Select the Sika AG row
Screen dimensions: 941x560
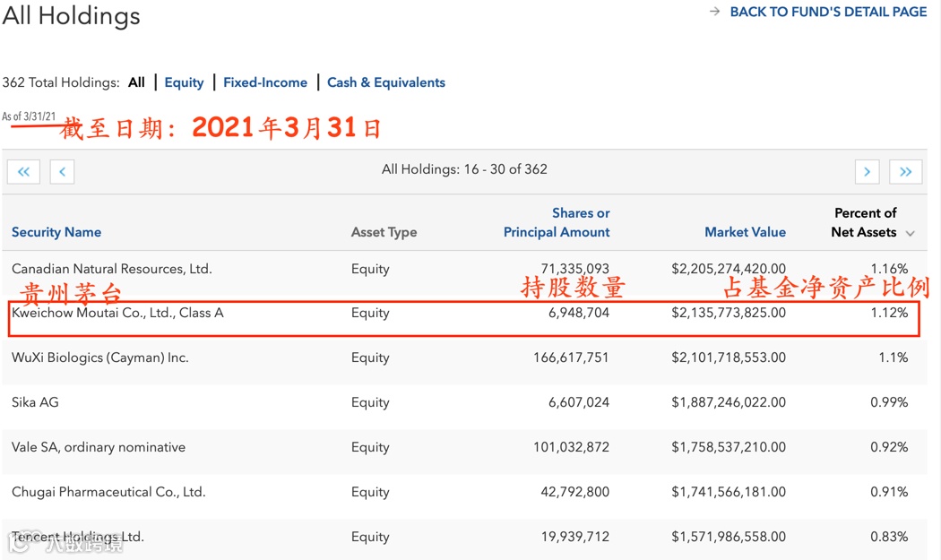[35, 402]
